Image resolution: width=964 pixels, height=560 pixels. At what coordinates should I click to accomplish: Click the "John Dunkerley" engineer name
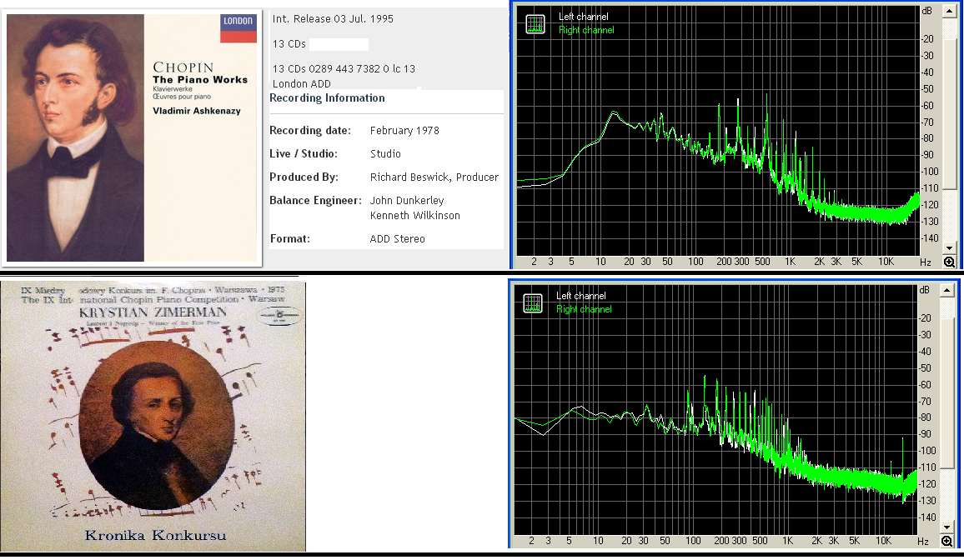pos(407,201)
